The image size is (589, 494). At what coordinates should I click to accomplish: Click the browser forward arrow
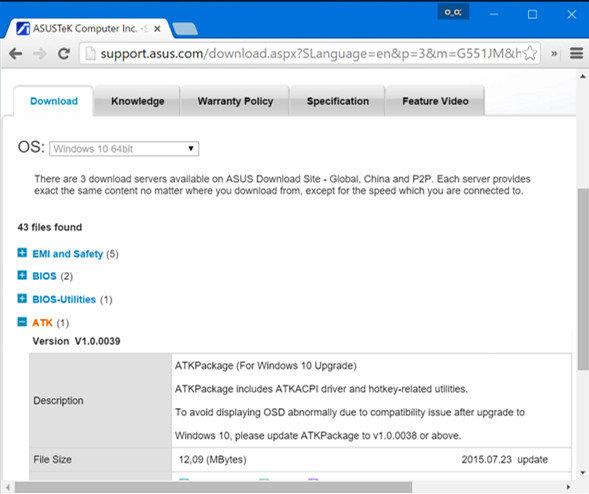click(39, 54)
